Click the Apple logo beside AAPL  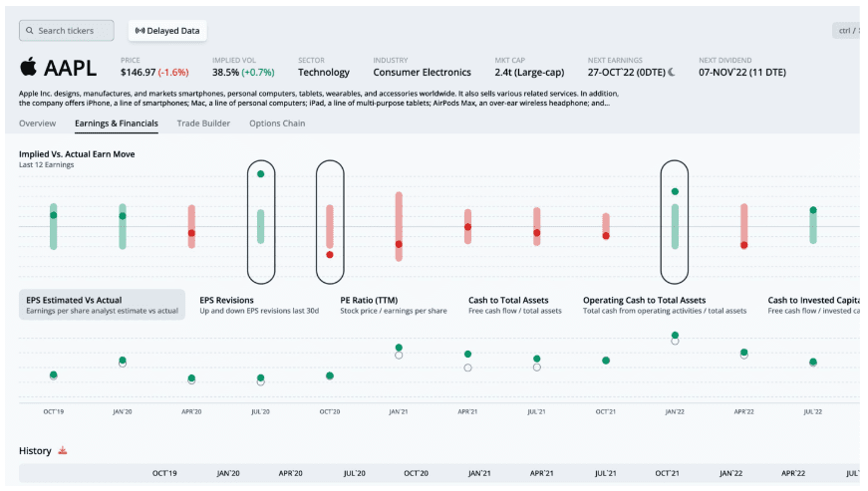click(x=28, y=67)
